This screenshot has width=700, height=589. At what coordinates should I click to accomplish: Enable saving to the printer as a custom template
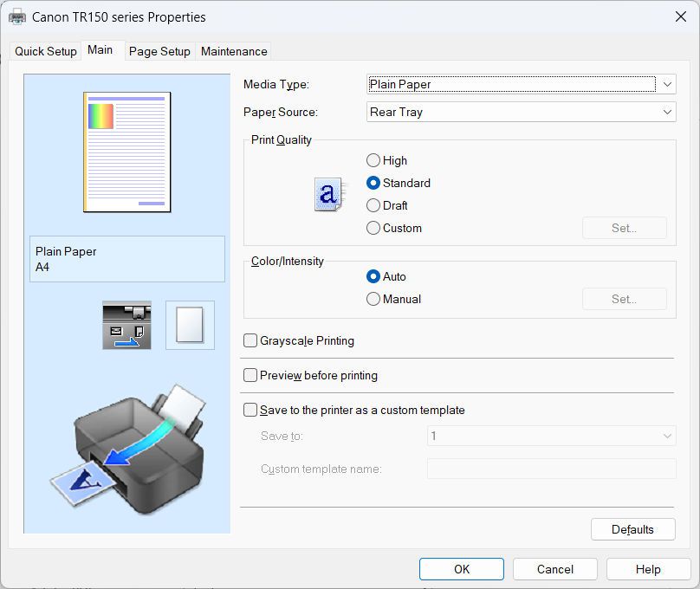pyautogui.click(x=250, y=410)
